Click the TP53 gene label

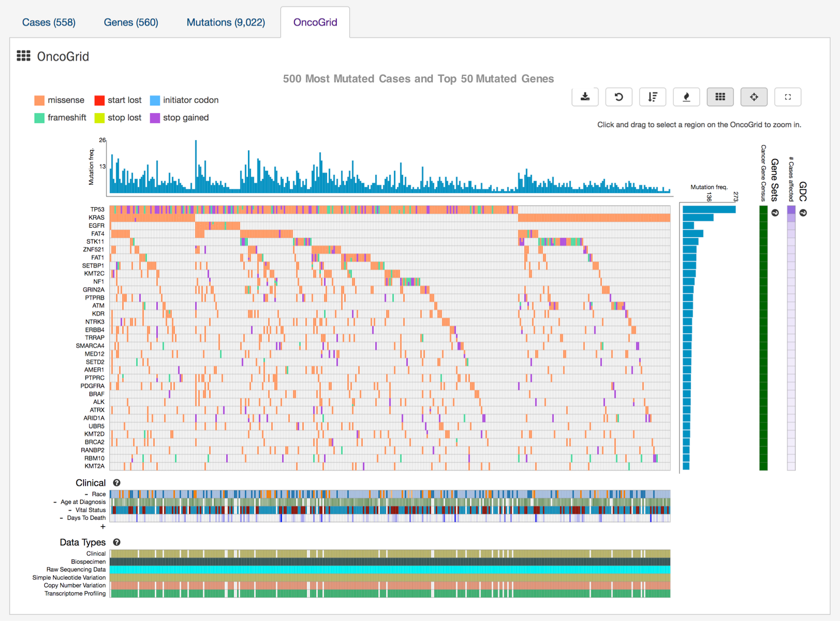(x=97, y=210)
